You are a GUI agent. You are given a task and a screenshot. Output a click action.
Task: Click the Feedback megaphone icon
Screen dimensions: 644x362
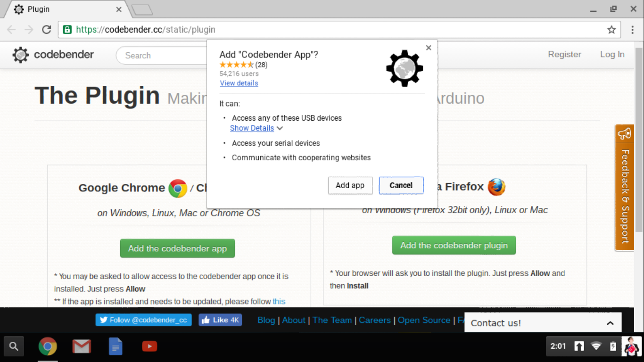[625, 133]
